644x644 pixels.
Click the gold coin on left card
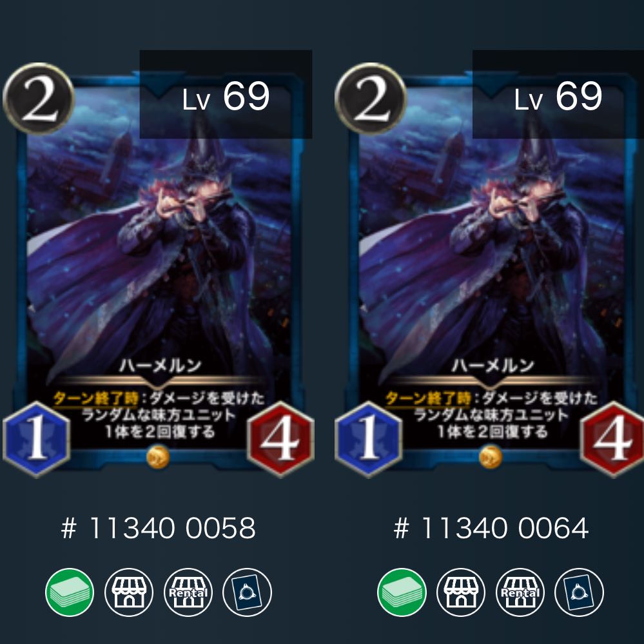tap(158, 457)
